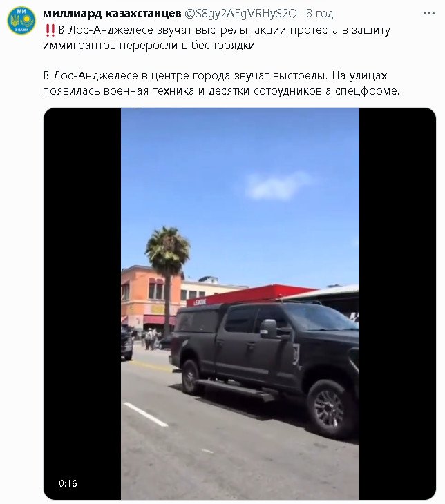Open the миллиард казахстанцев profile name
The image size is (445, 504).
point(112,14)
